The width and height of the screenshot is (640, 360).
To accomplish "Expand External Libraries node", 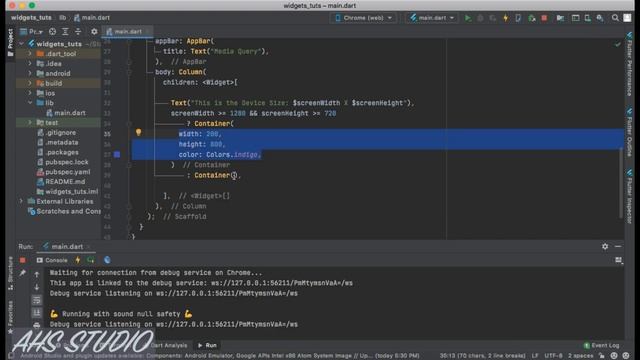I will click(x=22, y=201).
